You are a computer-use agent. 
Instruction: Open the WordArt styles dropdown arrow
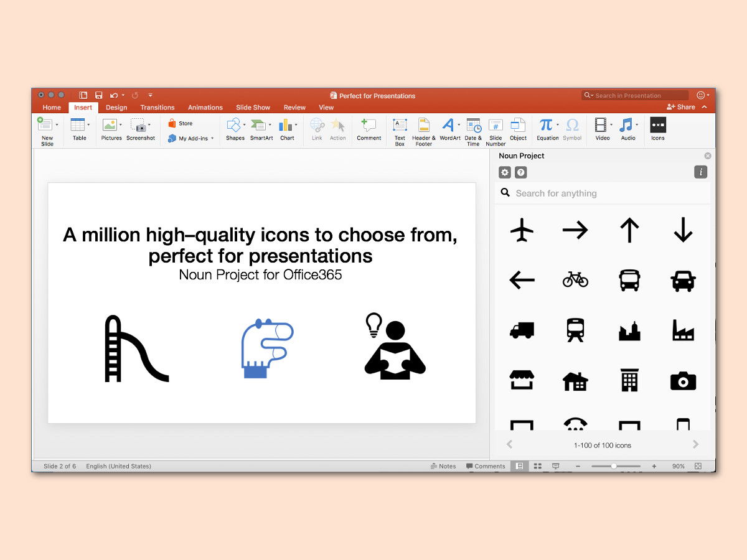pyautogui.click(x=459, y=124)
